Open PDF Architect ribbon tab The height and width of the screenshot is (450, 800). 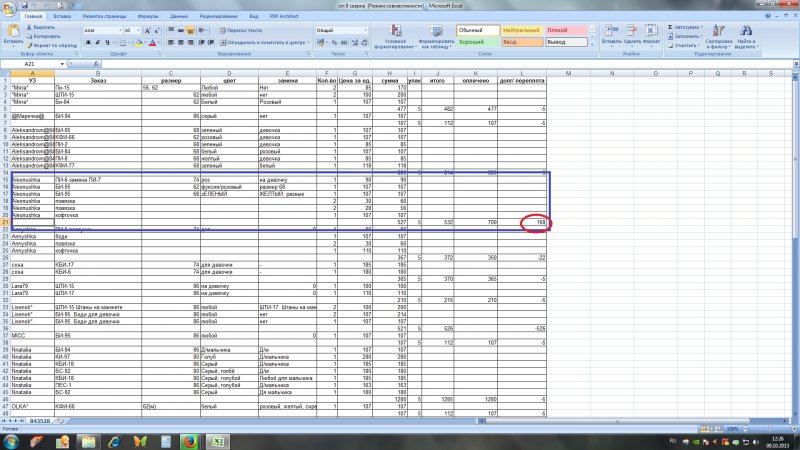pos(284,16)
